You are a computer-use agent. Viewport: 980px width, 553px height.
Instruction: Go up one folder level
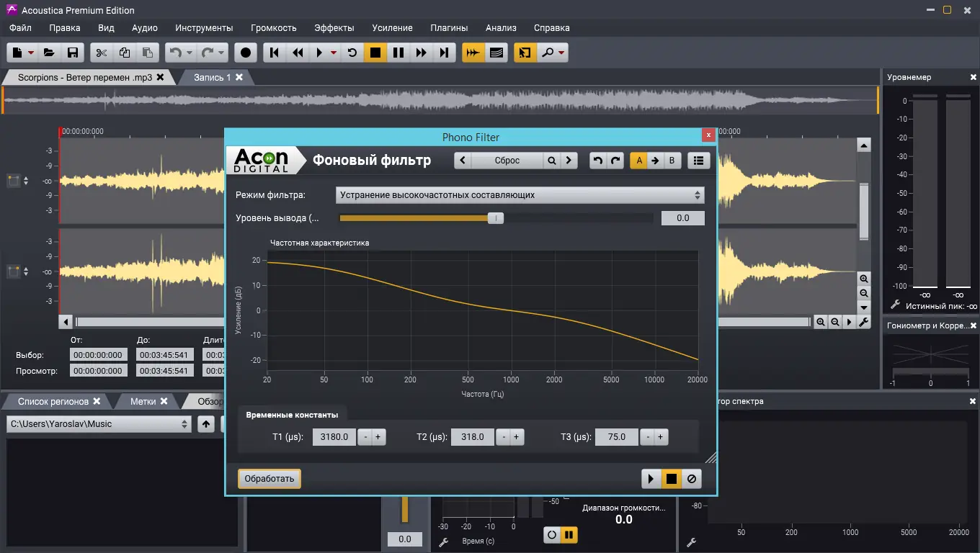pos(207,424)
